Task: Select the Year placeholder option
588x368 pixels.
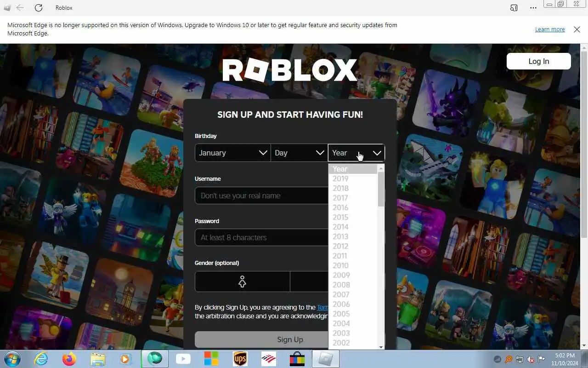Action: point(353,169)
